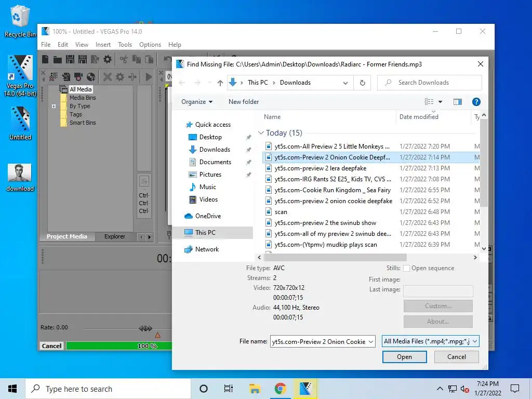Click Media Properties gear in Project Media toolbar
The height and width of the screenshot is (399, 532).
click(x=120, y=77)
